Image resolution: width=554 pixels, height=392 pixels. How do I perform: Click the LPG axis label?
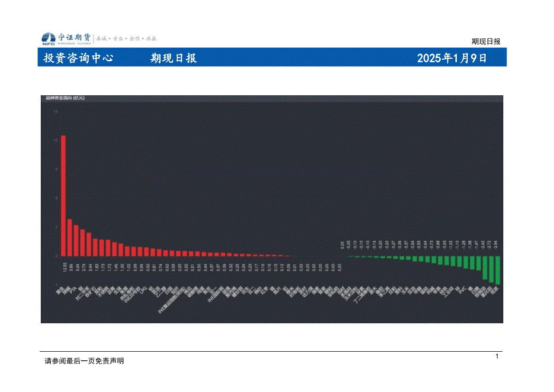[143, 291]
